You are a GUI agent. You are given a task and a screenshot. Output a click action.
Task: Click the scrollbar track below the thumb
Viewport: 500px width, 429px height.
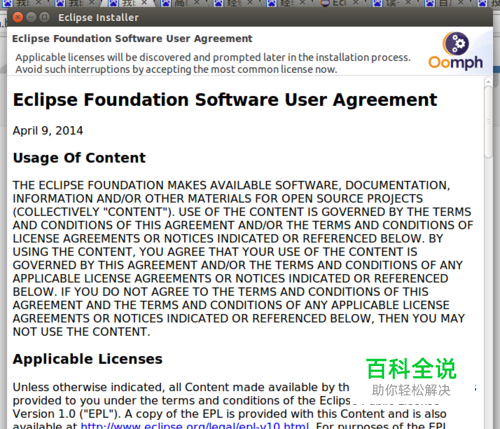488,293
